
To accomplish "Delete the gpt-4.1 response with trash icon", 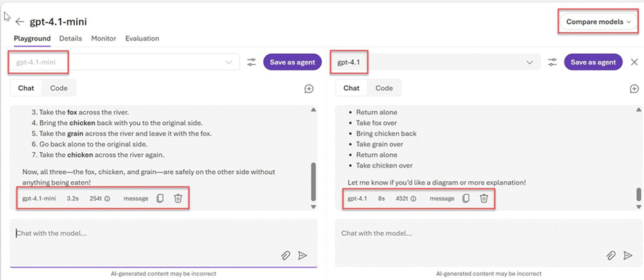I will 484,198.
